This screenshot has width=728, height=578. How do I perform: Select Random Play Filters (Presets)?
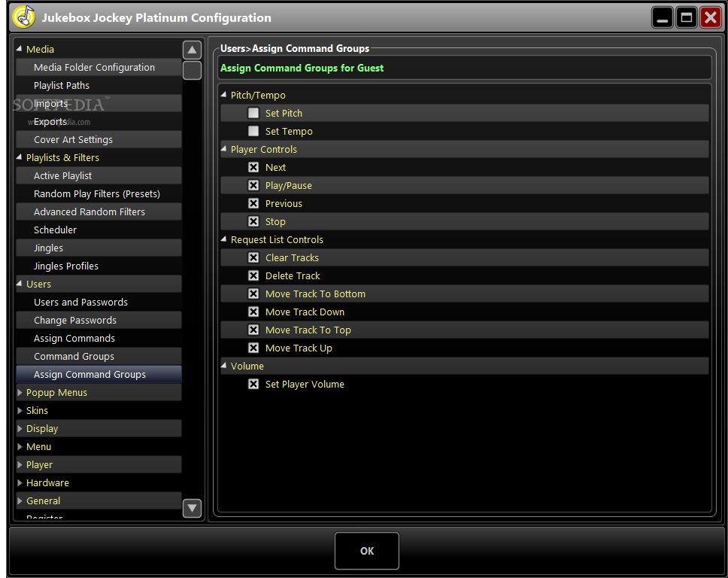click(99, 193)
